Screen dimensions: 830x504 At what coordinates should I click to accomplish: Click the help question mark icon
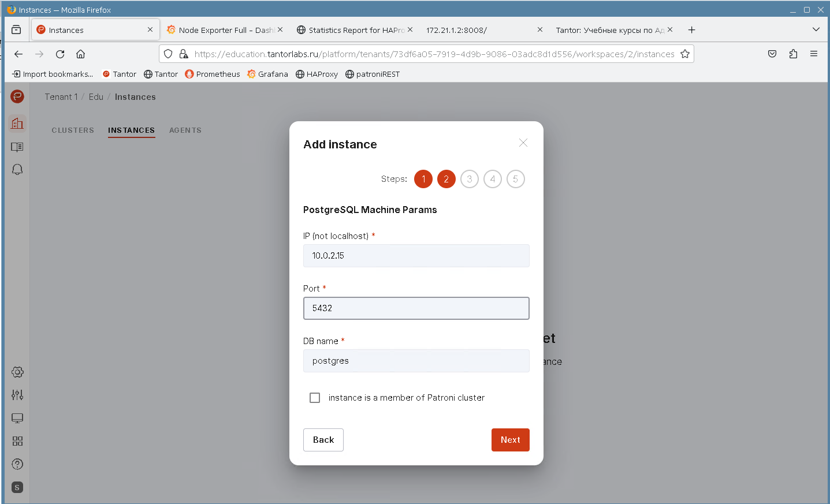click(x=17, y=464)
